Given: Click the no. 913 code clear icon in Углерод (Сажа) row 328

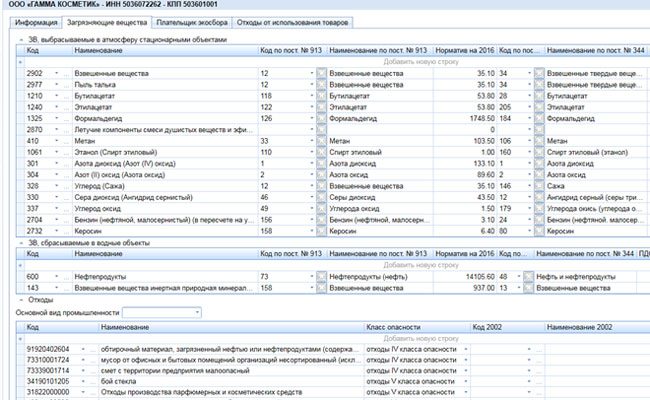Looking at the screenshot, I should (321, 186).
